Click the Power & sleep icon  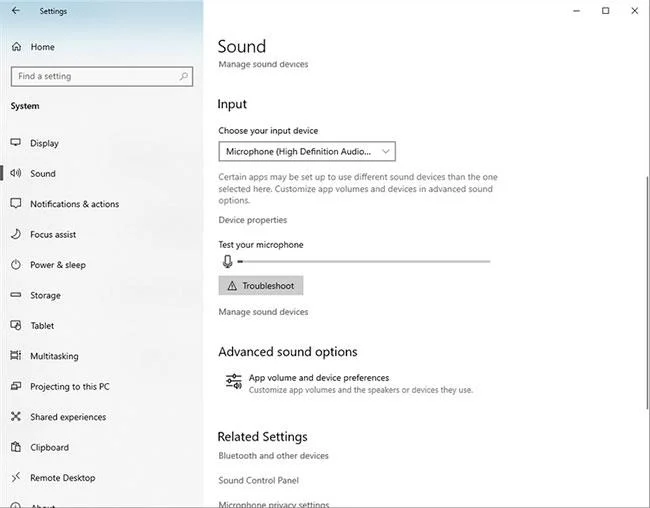pos(16,264)
